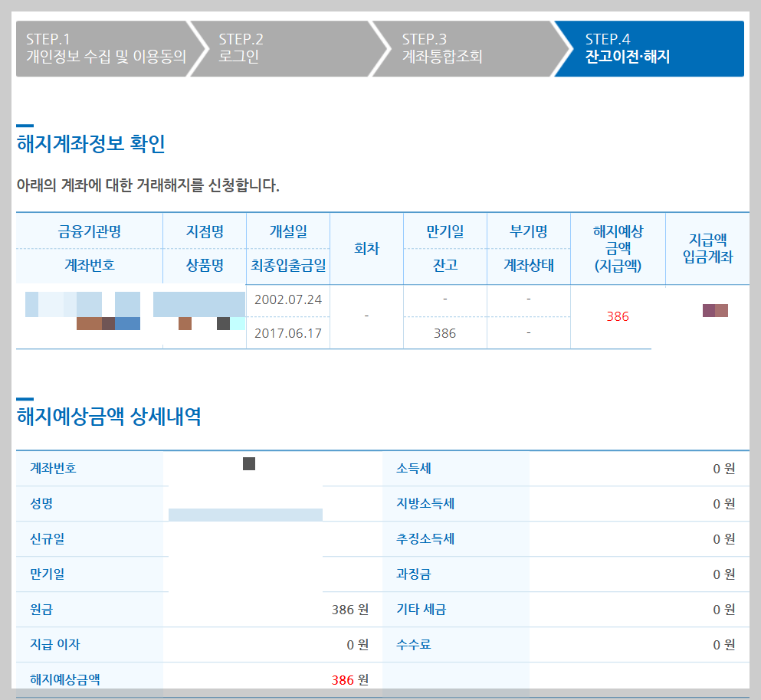Viewport: 761px width, 700px height.
Task: Click the 최종입출금일 date 2017.06.17 cell
Action: [287, 333]
